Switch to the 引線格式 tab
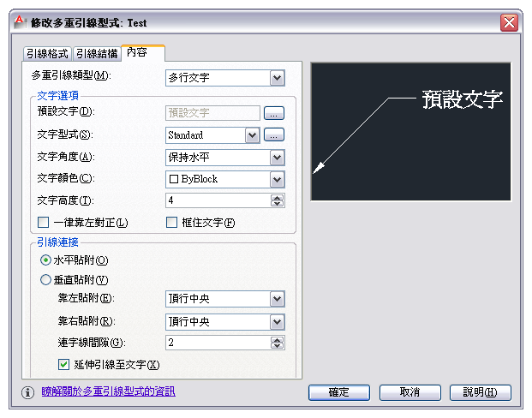The image size is (532, 418). pos(47,54)
